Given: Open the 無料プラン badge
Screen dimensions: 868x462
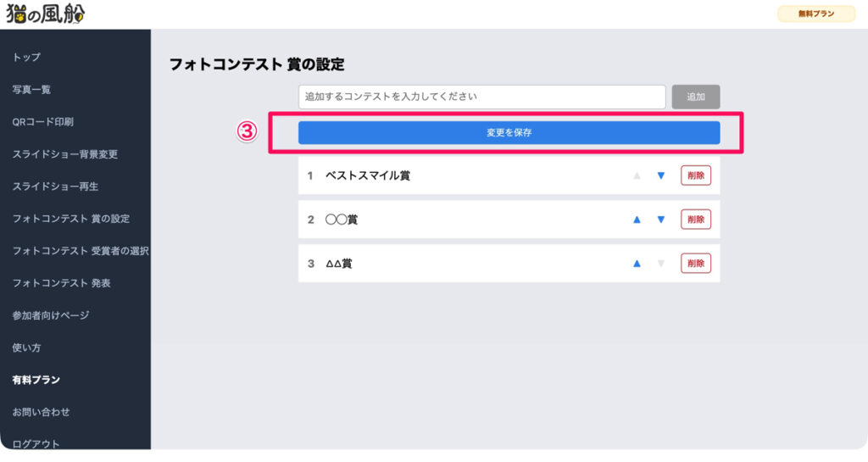Looking at the screenshot, I should click(815, 14).
